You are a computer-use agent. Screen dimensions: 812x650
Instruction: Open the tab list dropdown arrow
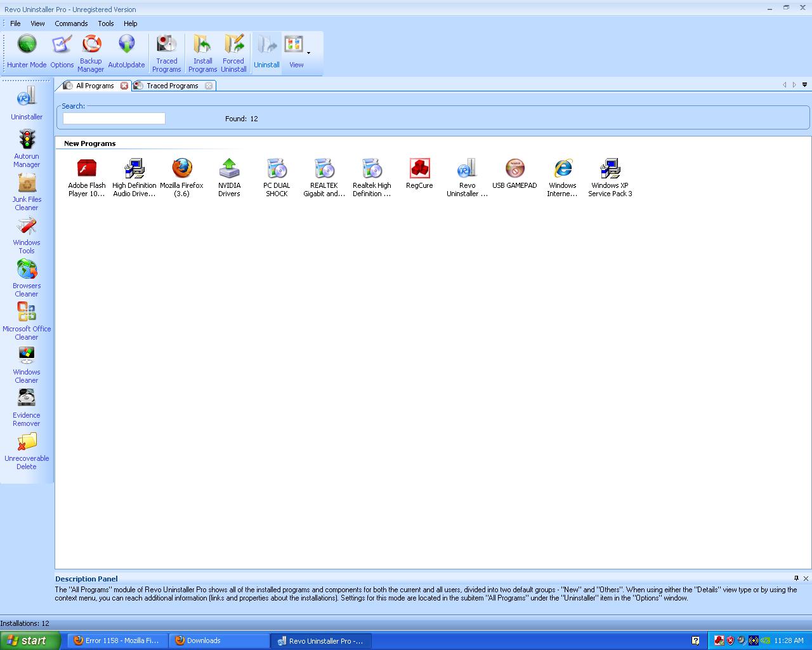(x=804, y=85)
